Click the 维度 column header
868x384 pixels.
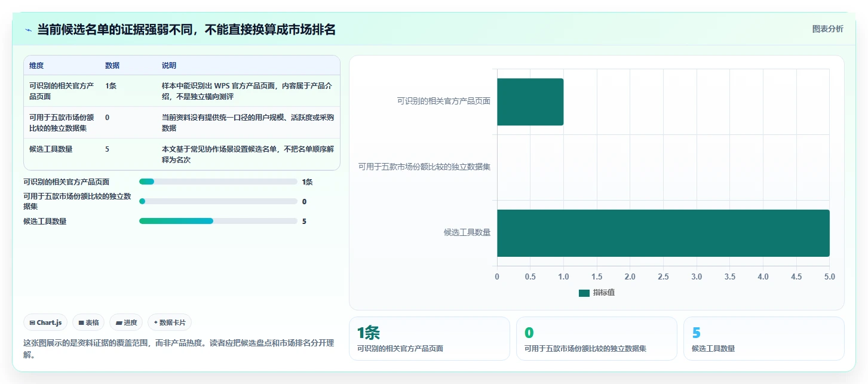pos(36,65)
